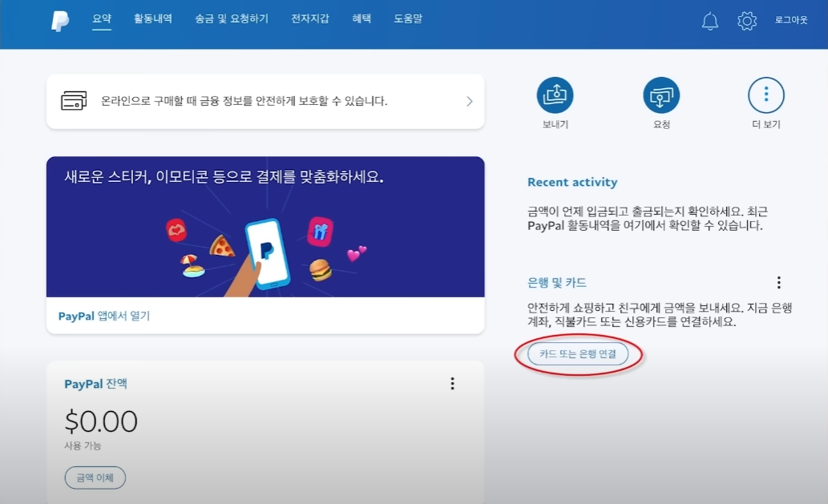
Task: Open the 더 보기 three-dot circle icon
Action: 766,95
